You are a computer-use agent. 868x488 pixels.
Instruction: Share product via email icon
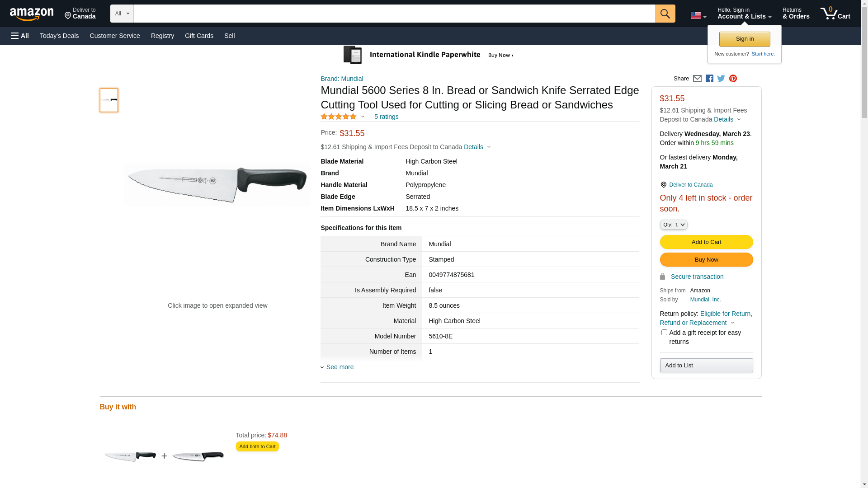click(697, 79)
